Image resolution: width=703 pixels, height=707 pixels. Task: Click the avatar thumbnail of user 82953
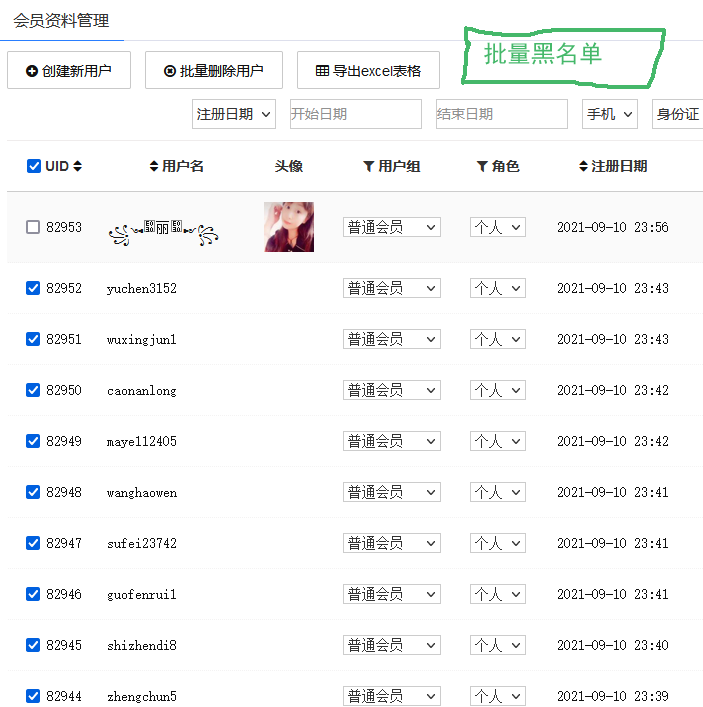(x=289, y=227)
